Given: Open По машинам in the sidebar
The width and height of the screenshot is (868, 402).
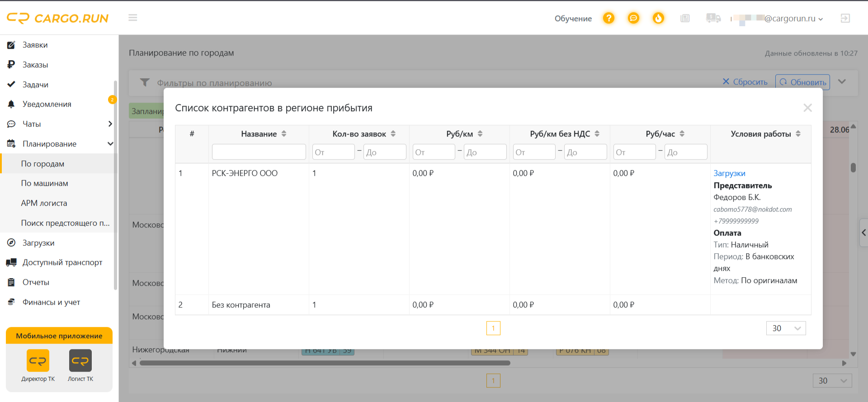Looking at the screenshot, I should pyautogui.click(x=44, y=183).
